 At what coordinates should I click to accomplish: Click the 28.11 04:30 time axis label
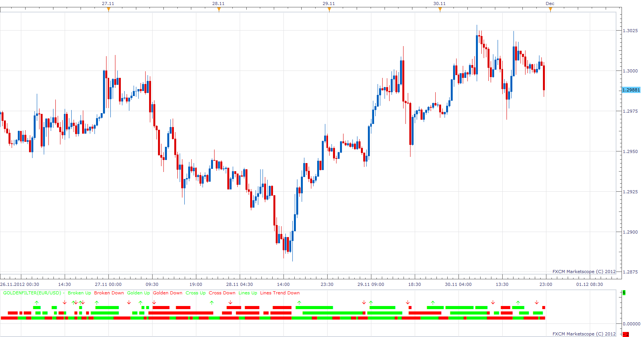(239, 284)
